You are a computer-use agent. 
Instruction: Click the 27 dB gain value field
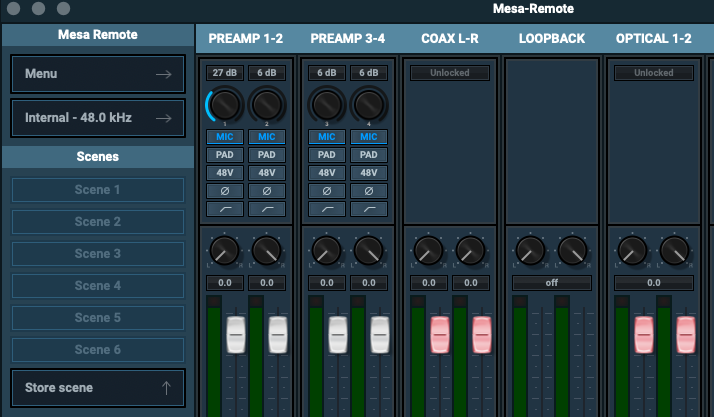pyautogui.click(x=224, y=73)
